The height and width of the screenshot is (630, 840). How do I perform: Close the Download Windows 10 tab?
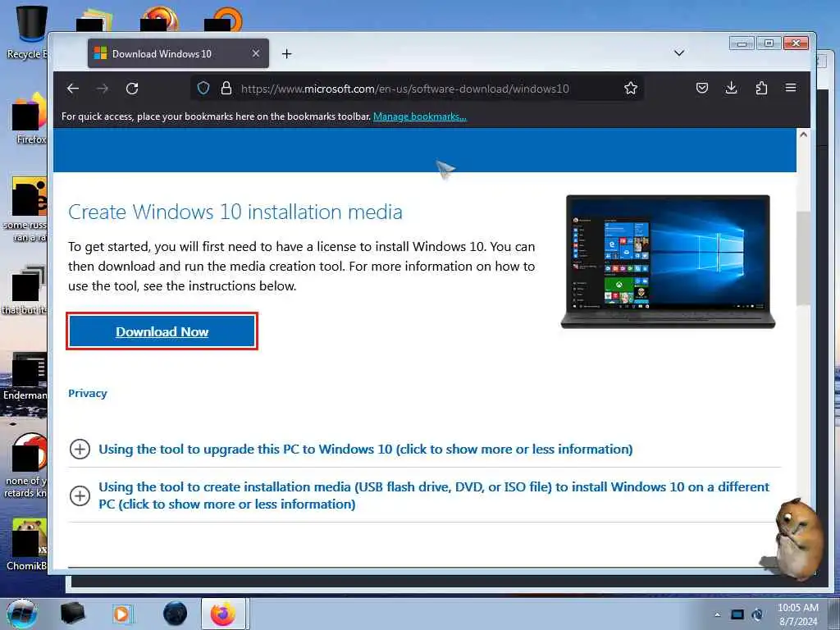click(x=256, y=53)
